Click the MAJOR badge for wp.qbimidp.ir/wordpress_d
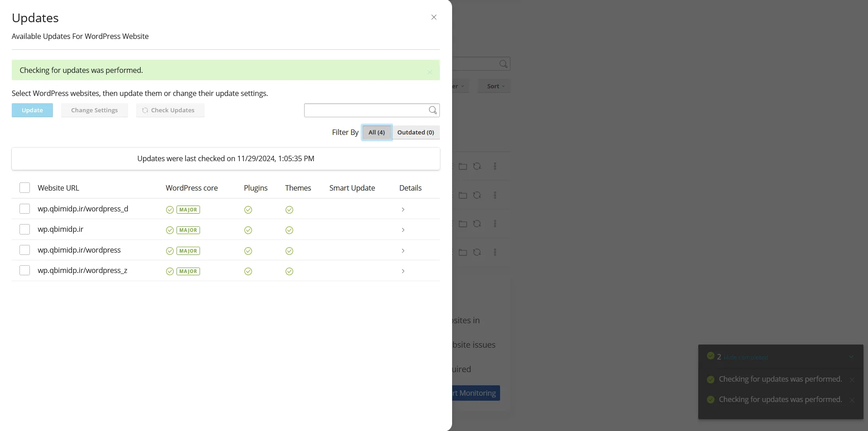Viewport: 868px width, 431px height. point(188,210)
